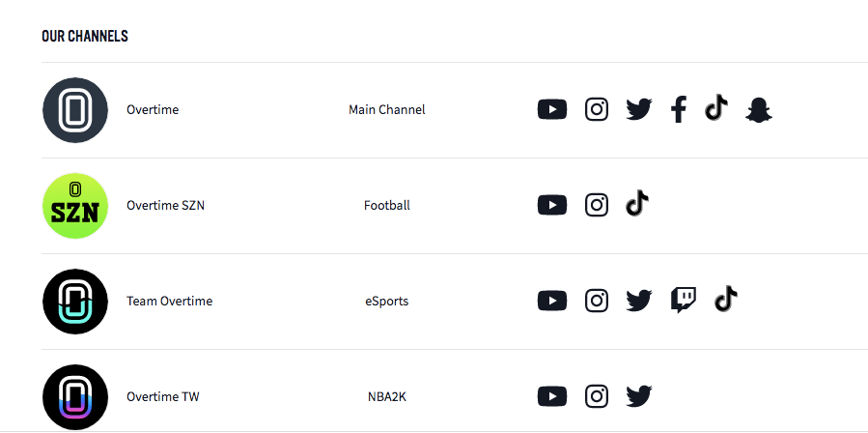Open Overtime main channel Facebook icon

point(679,109)
